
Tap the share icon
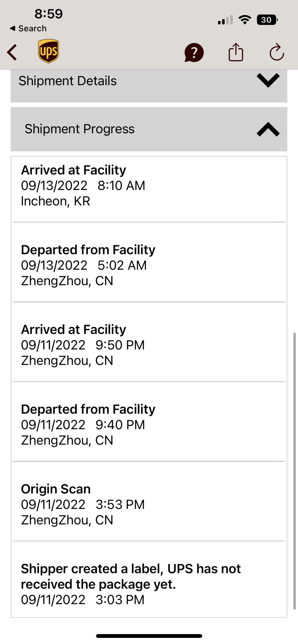click(x=236, y=52)
